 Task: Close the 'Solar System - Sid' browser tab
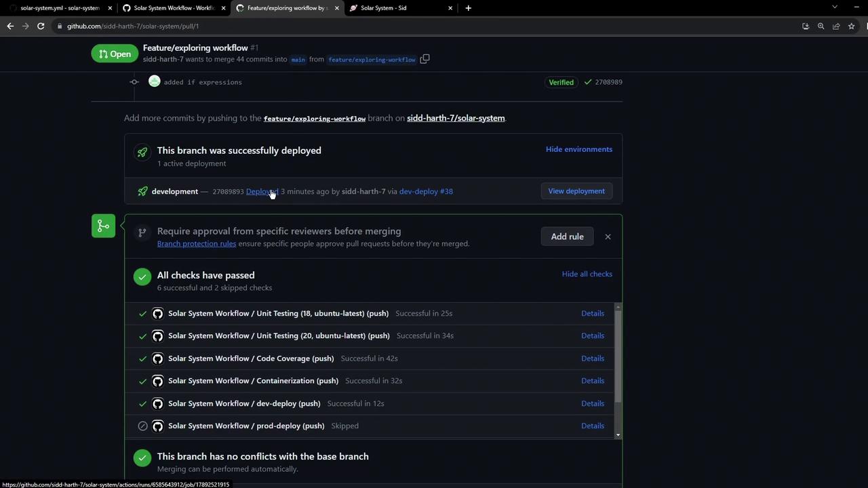click(x=450, y=8)
